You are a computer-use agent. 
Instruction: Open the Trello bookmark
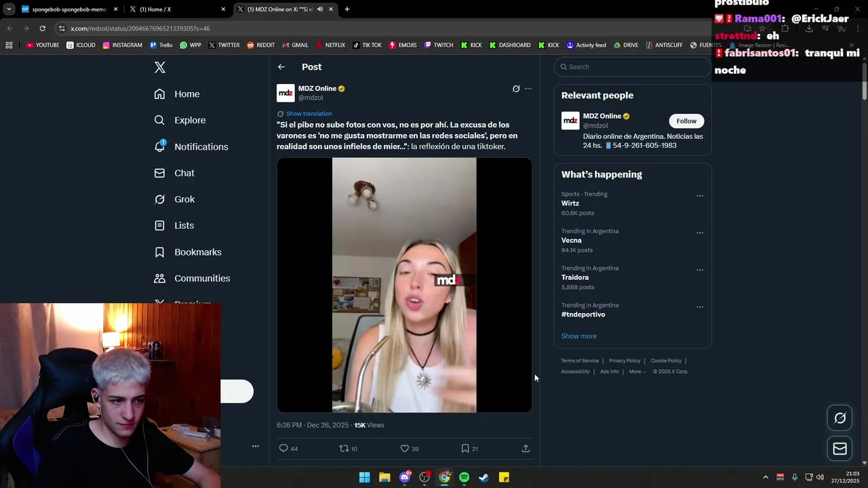[x=161, y=45]
